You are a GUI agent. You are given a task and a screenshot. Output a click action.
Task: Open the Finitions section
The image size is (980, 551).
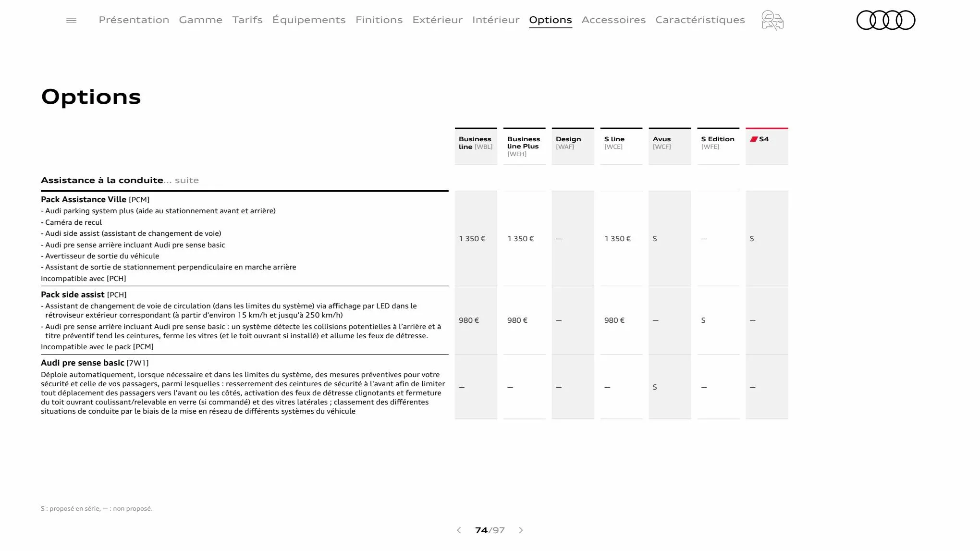(x=379, y=20)
